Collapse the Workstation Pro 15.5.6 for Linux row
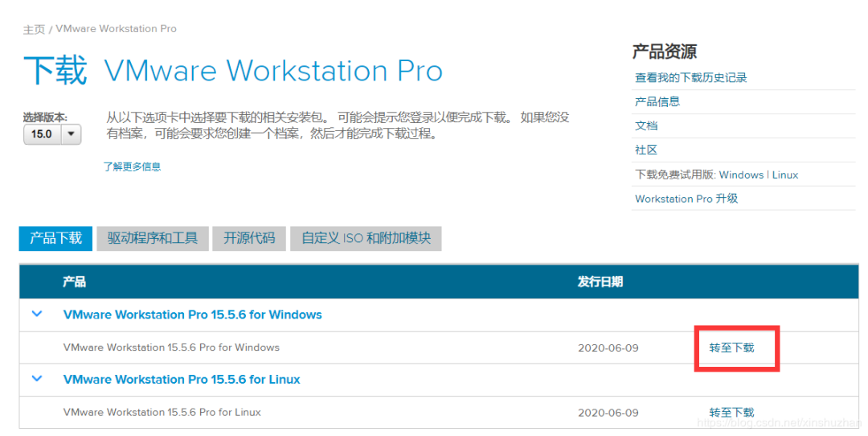The width and height of the screenshot is (868, 436). tap(37, 379)
